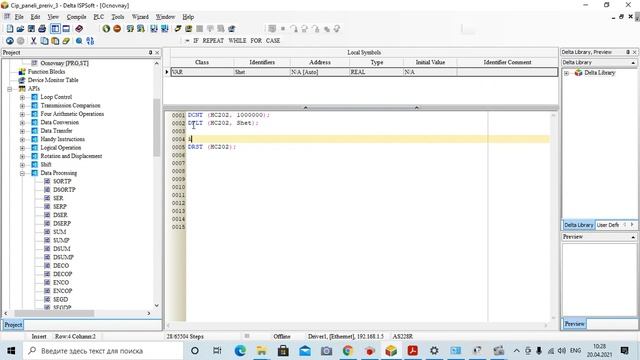
Task: Toggle the Output window toolbar icon
Action: 66,29
